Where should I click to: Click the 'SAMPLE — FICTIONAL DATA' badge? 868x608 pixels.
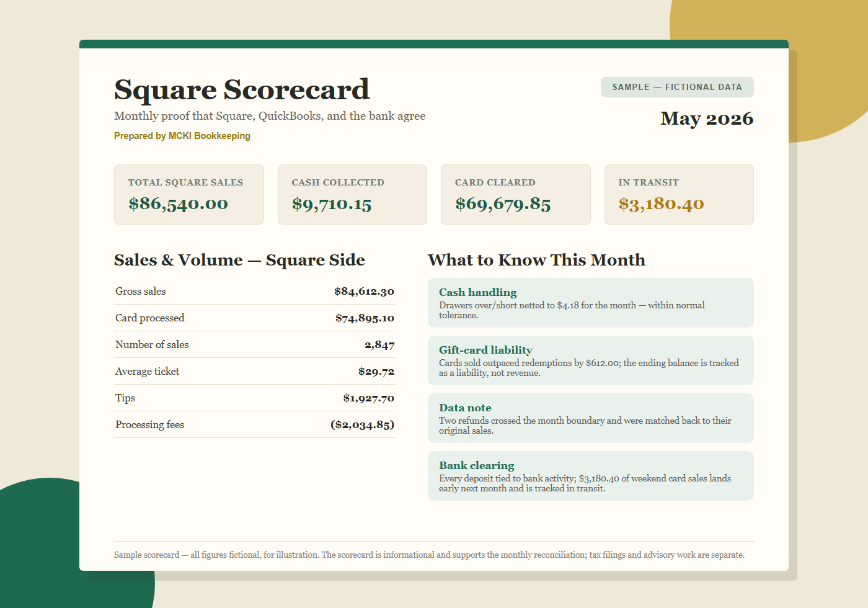point(677,87)
